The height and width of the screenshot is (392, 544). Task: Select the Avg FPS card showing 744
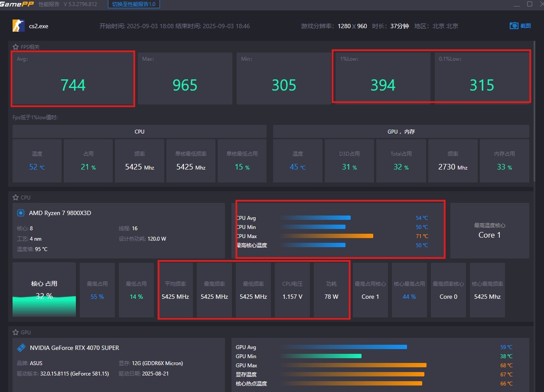[x=73, y=78]
